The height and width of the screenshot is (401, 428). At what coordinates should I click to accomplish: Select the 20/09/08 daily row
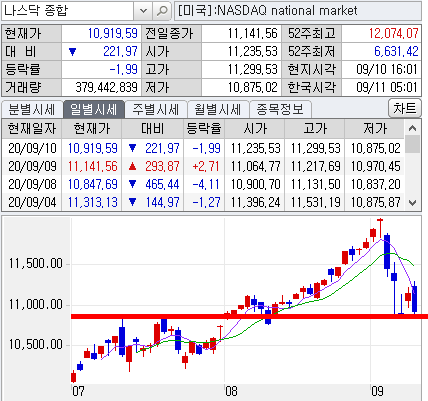pos(203,184)
